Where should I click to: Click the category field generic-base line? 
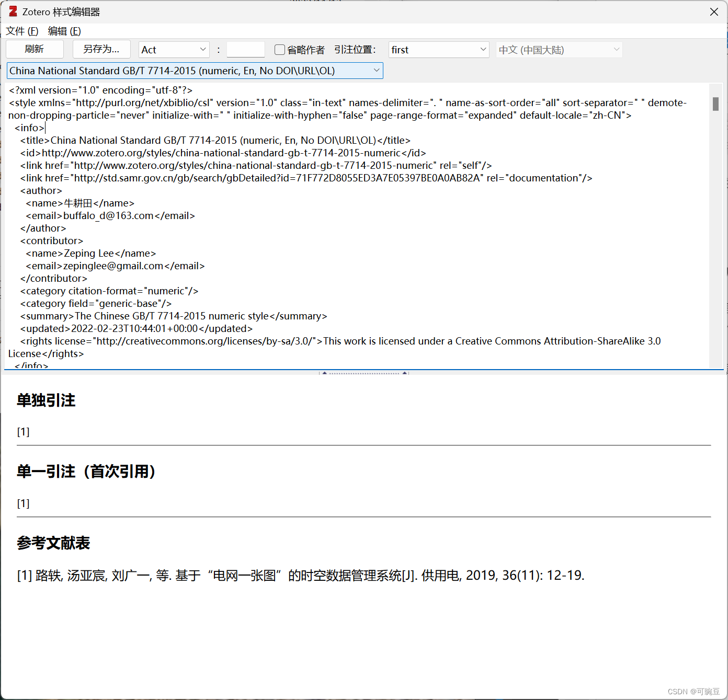(96, 303)
